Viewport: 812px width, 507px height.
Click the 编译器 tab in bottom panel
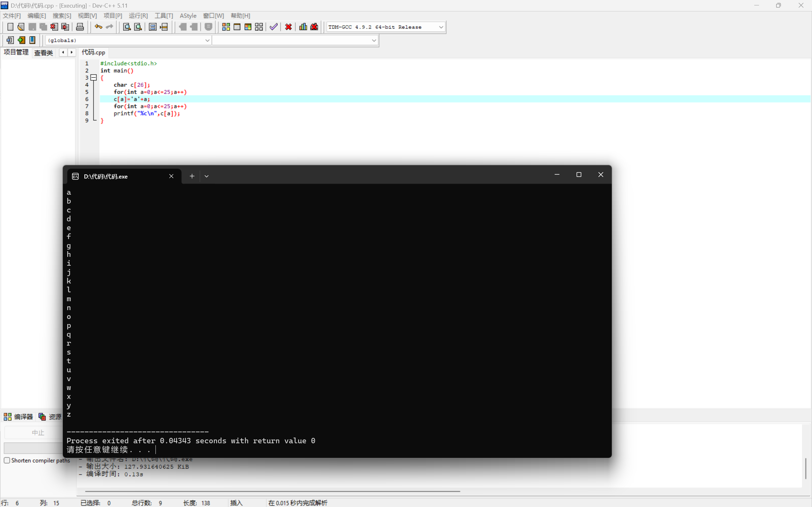click(19, 417)
